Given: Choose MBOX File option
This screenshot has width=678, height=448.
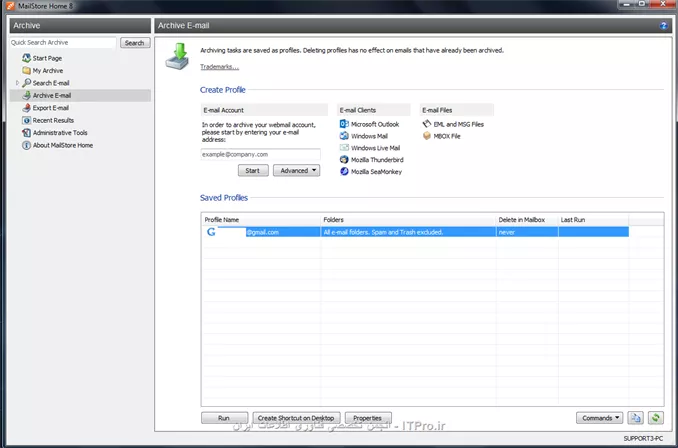Looking at the screenshot, I should pyautogui.click(x=447, y=136).
